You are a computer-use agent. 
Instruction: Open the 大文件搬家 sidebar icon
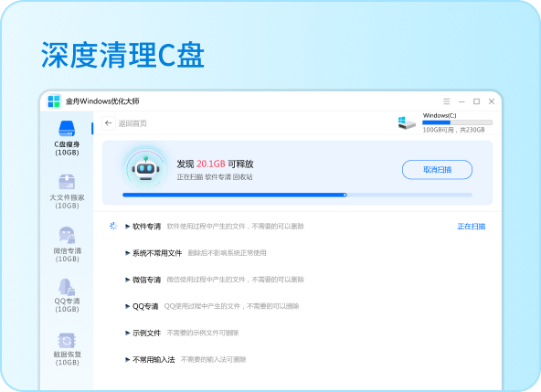(67, 182)
